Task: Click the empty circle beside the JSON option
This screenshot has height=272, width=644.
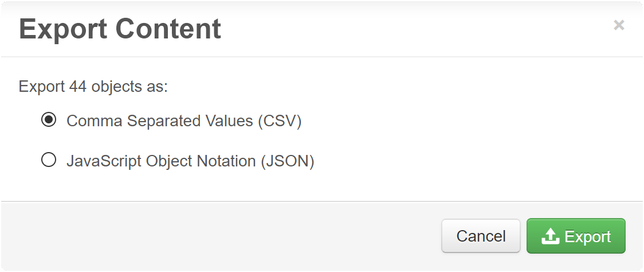Action: (49, 160)
